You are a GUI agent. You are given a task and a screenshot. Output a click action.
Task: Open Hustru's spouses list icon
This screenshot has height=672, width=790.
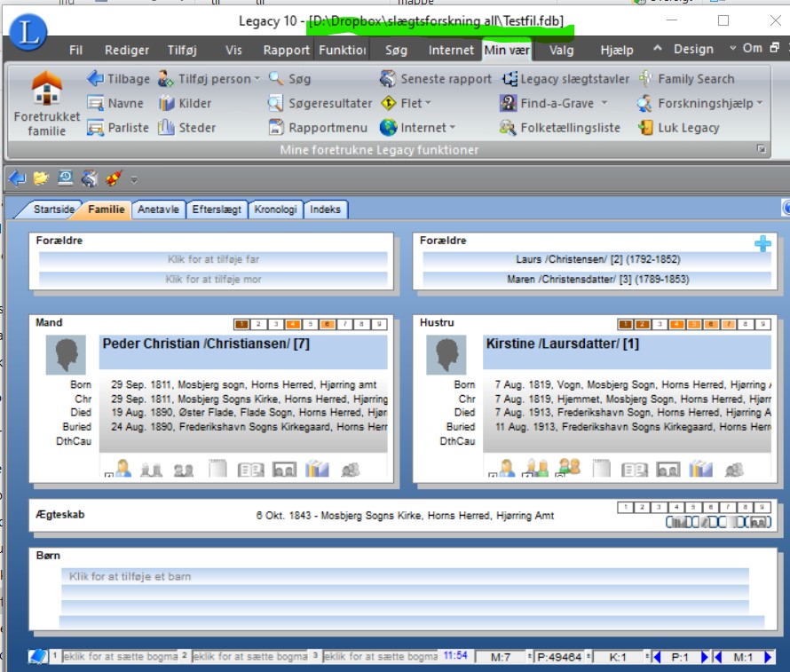[569, 468]
